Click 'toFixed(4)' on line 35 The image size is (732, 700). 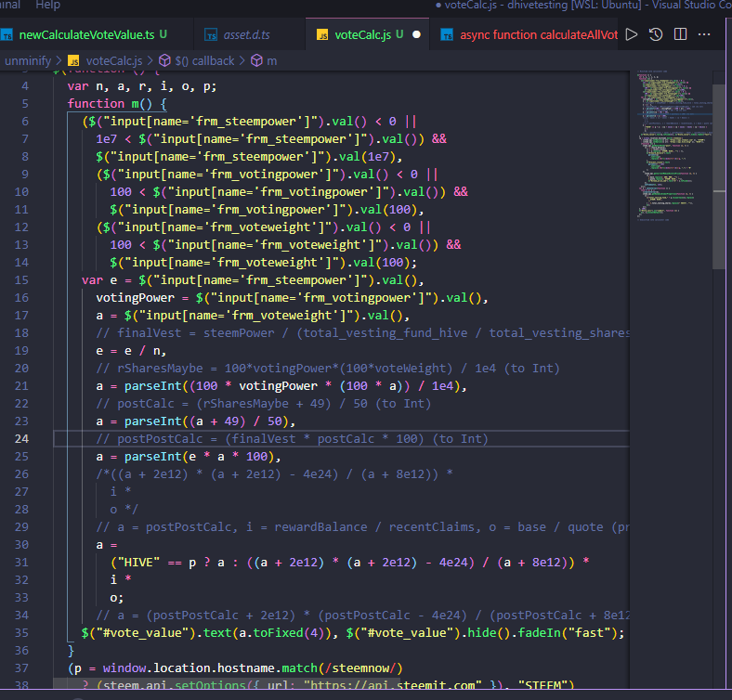289,633
